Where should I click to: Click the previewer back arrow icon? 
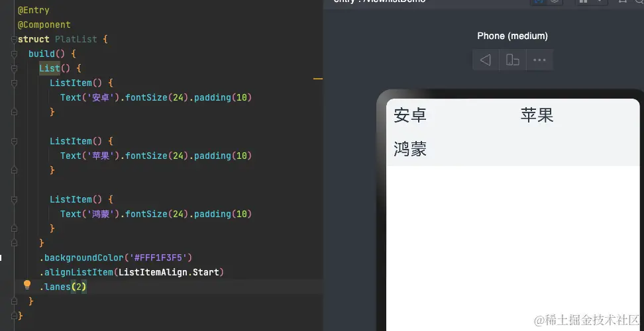[486, 60]
